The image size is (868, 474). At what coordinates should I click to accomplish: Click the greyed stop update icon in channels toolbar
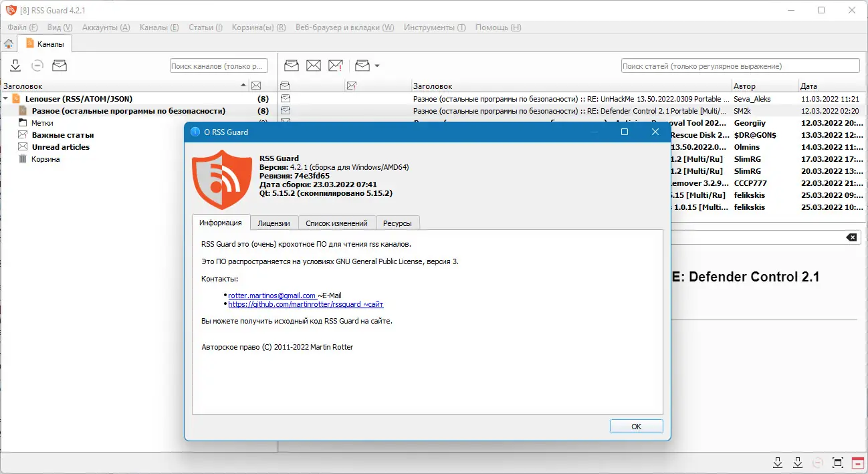click(x=37, y=66)
